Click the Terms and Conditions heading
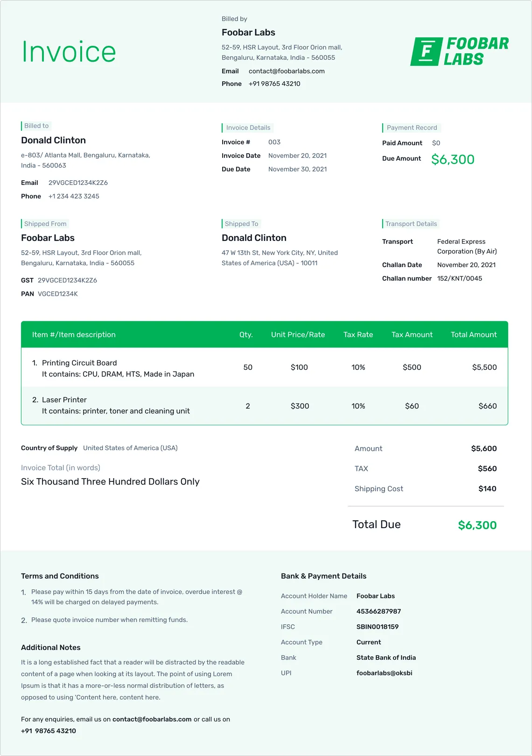The width and height of the screenshot is (532, 756). pos(60,576)
